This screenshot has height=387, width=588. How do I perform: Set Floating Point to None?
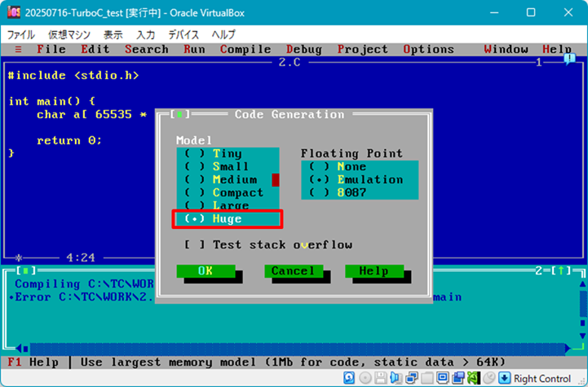click(x=360, y=166)
